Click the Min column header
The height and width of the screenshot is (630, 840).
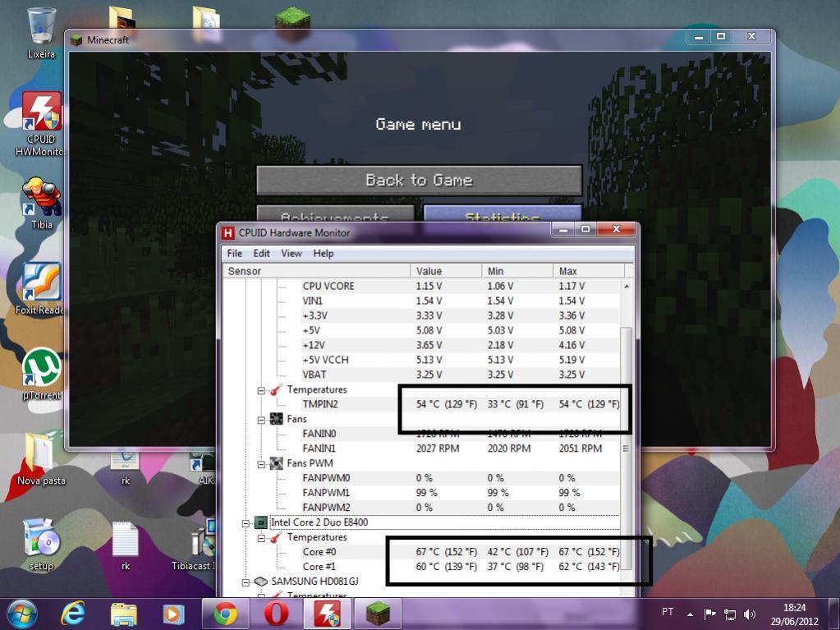point(517,271)
